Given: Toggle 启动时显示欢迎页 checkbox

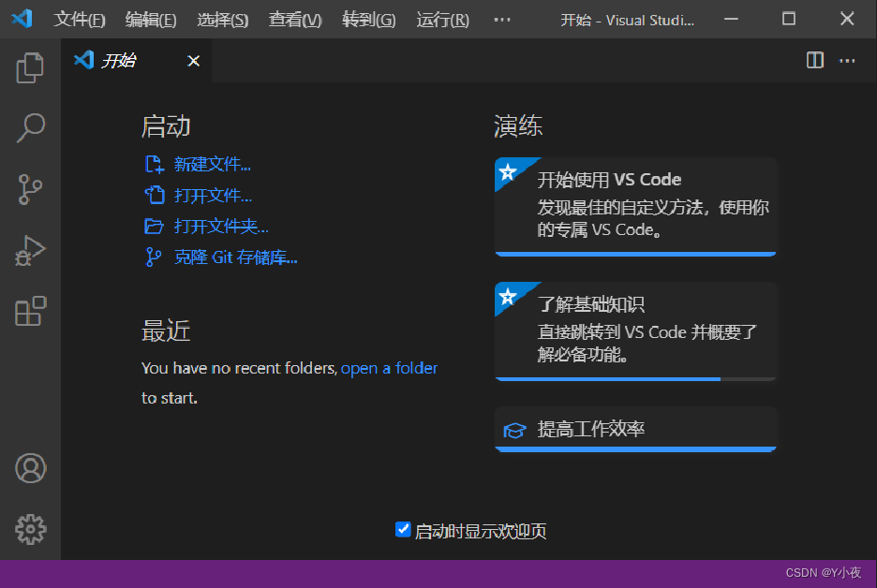Looking at the screenshot, I should coord(403,529).
